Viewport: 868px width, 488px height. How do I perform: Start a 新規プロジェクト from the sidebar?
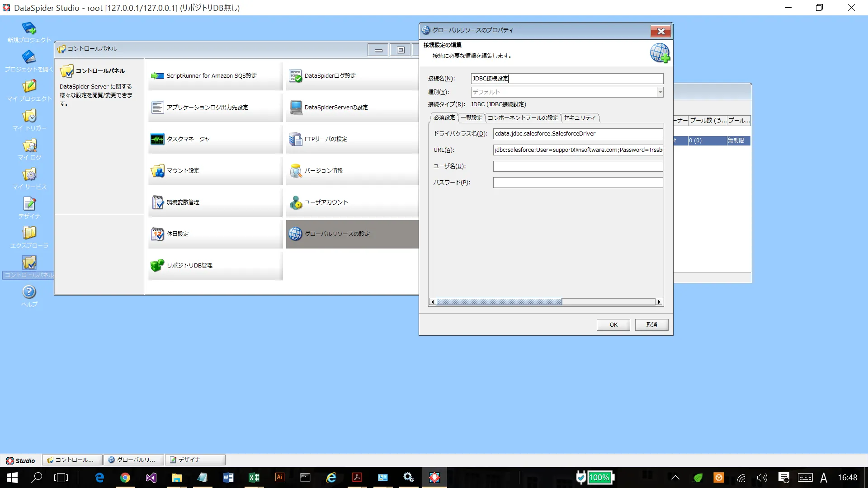(29, 32)
